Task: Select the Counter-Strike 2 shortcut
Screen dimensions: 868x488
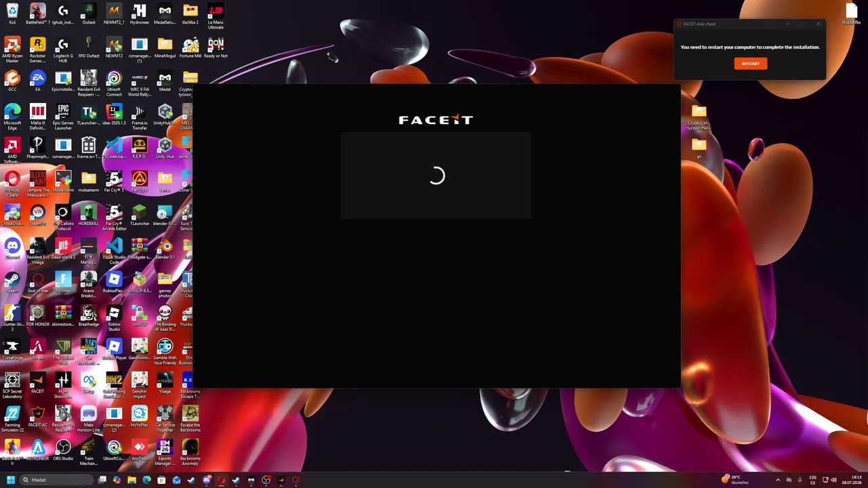Action: click(x=12, y=319)
